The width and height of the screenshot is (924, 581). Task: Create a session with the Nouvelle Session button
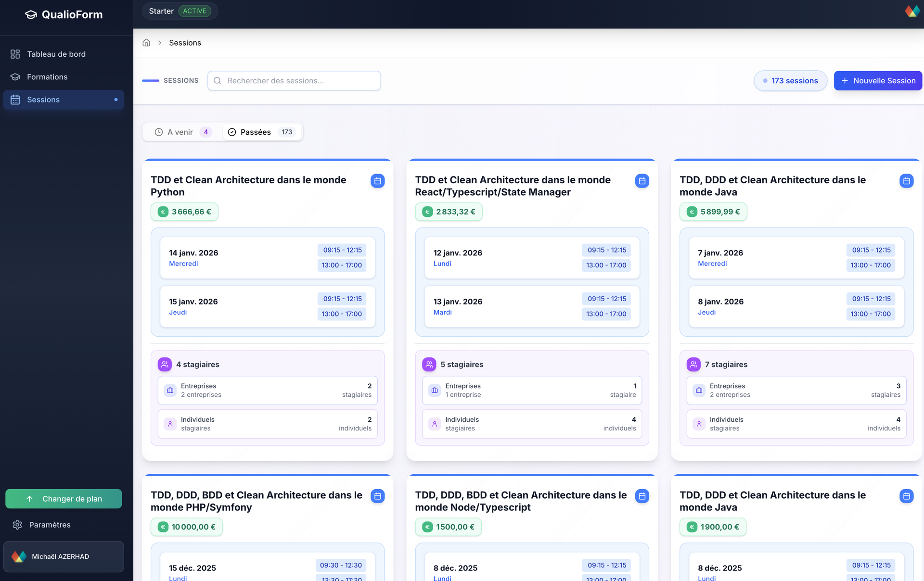pyautogui.click(x=878, y=80)
